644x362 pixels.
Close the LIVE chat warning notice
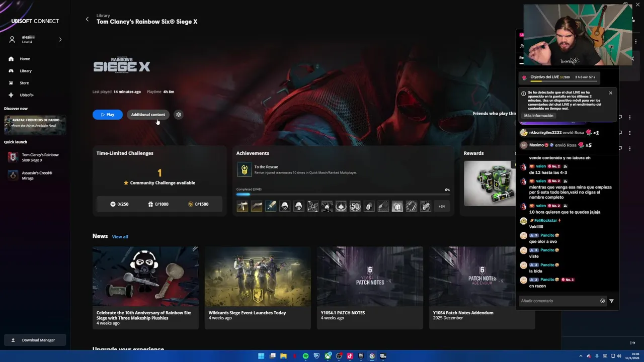coord(610,93)
